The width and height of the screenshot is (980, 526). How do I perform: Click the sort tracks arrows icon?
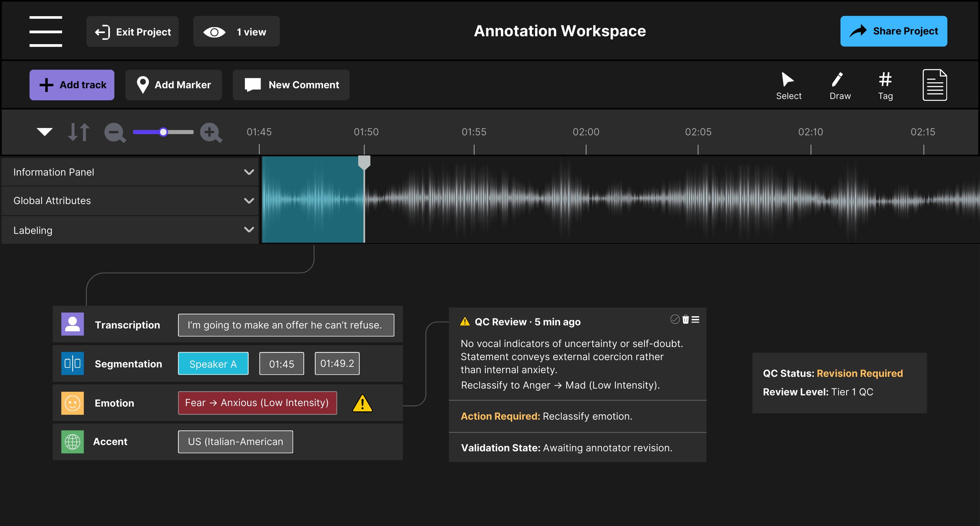click(x=79, y=132)
